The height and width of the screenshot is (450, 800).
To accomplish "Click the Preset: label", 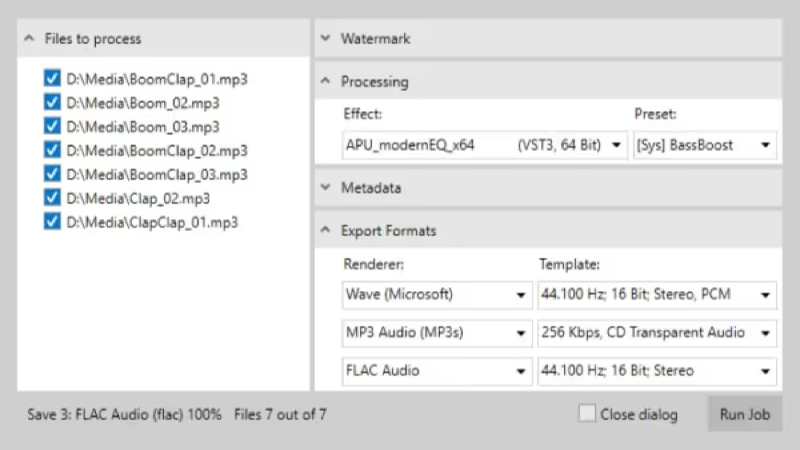I will (x=655, y=114).
